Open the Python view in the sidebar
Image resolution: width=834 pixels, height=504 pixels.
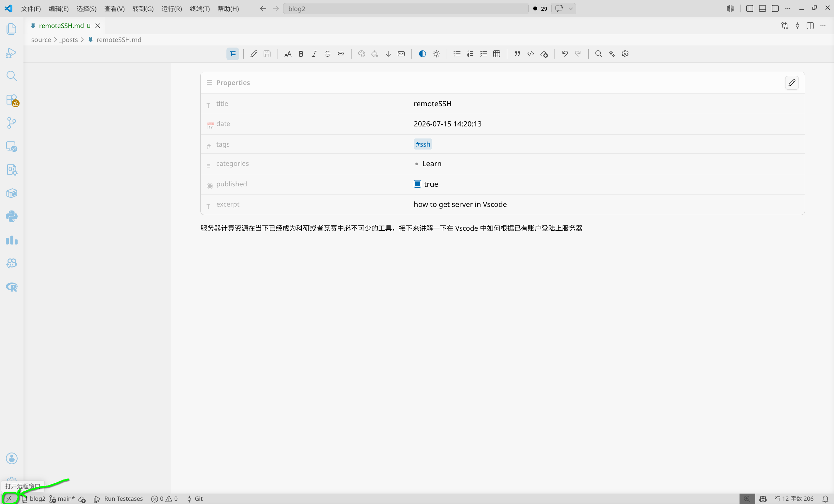click(x=11, y=216)
